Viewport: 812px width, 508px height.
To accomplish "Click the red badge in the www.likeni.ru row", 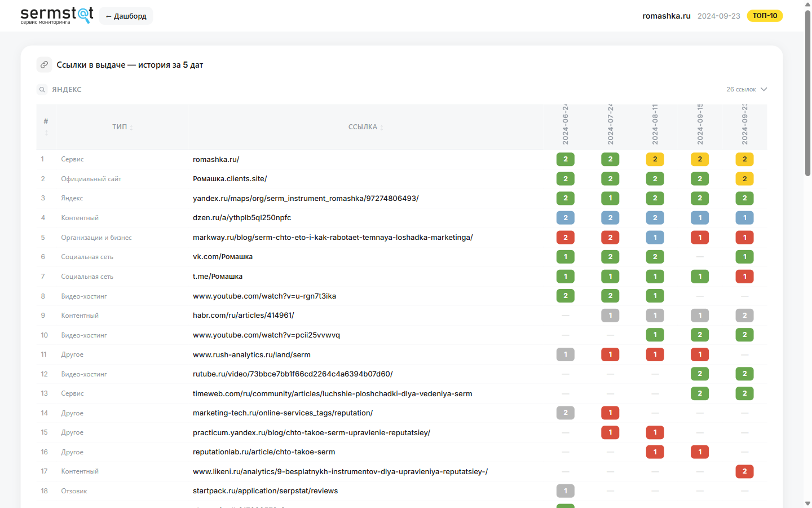I will pos(744,472).
